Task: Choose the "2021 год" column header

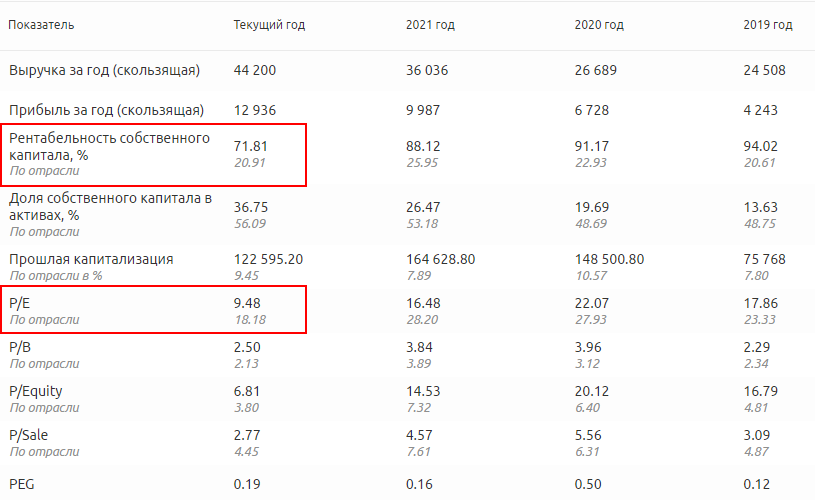Action: [430, 25]
